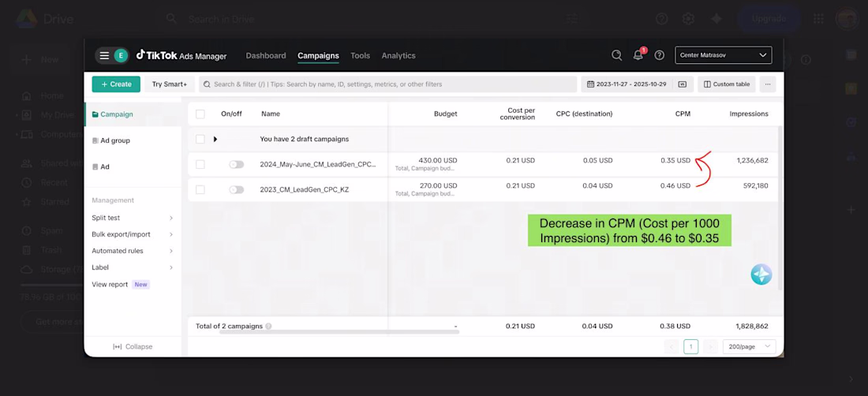Toggle on the 2023_CM_LeadGen_CPC_KZ campaign switch
This screenshot has width=868, height=396.
(x=237, y=189)
